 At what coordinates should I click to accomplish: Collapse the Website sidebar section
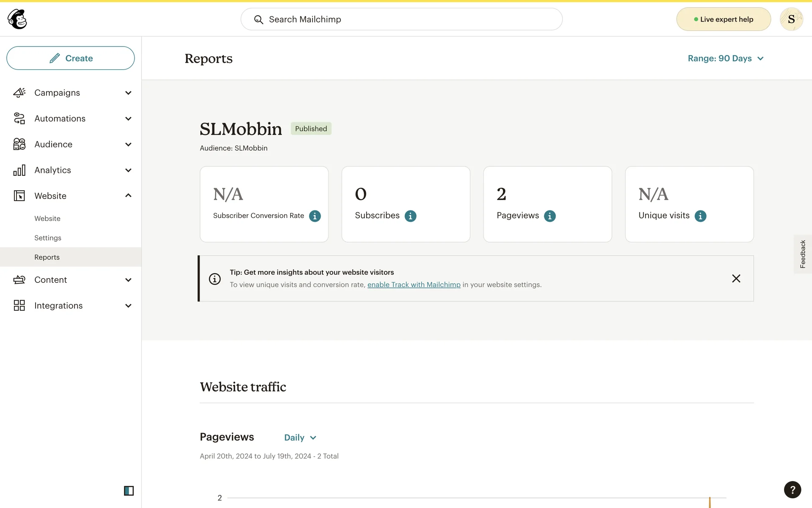click(128, 196)
